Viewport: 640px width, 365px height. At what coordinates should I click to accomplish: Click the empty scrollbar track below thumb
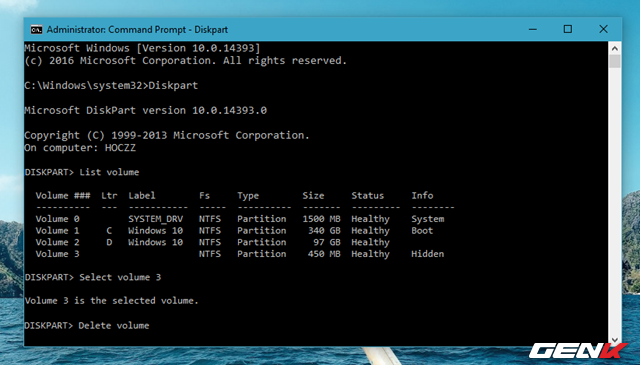coord(615,200)
